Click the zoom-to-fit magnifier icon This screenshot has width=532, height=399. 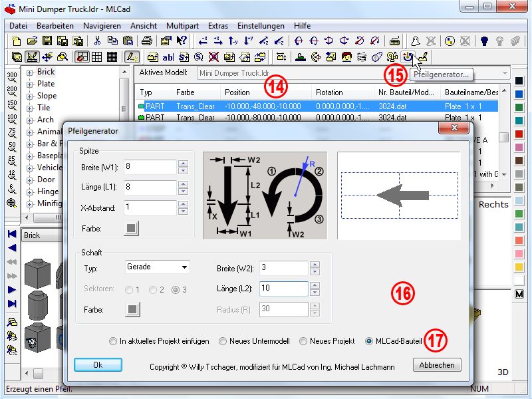tap(12, 203)
